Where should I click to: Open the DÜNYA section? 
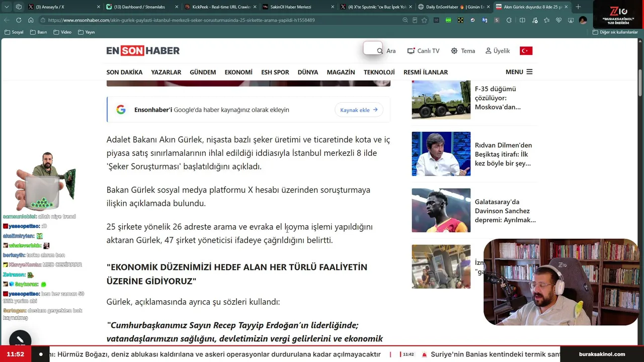pos(308,72)
